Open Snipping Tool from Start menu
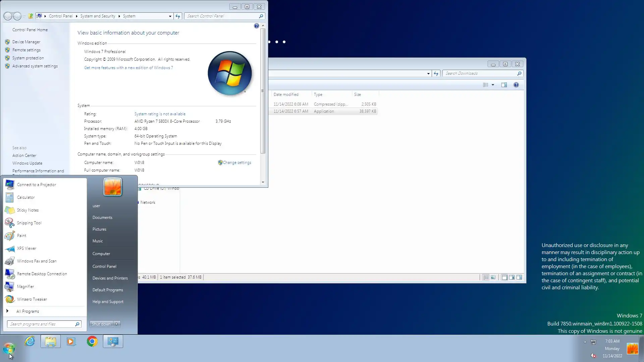 click(29, 223)
